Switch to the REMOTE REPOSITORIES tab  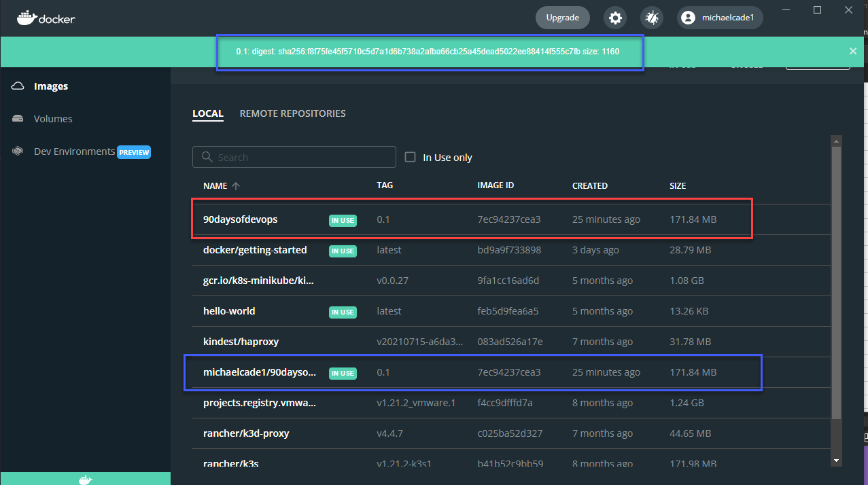pyautogui.click(x=292, y=113)
